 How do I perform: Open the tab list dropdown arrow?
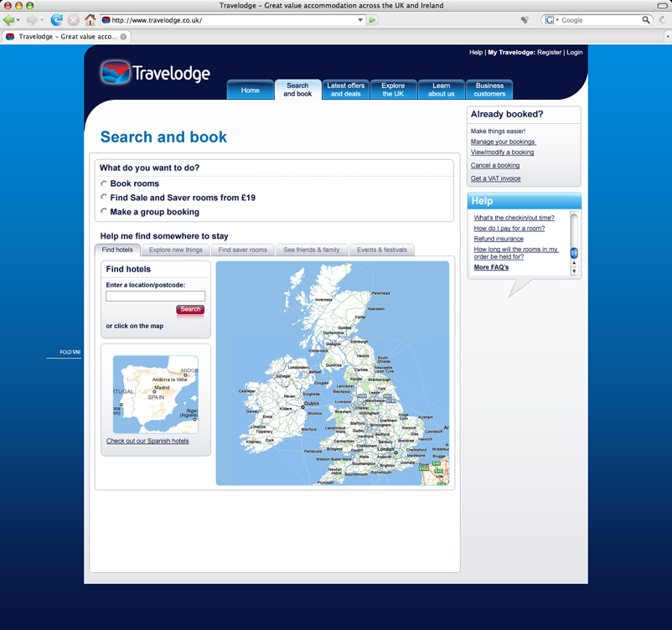pyautogui.click(x=668, y=37)
